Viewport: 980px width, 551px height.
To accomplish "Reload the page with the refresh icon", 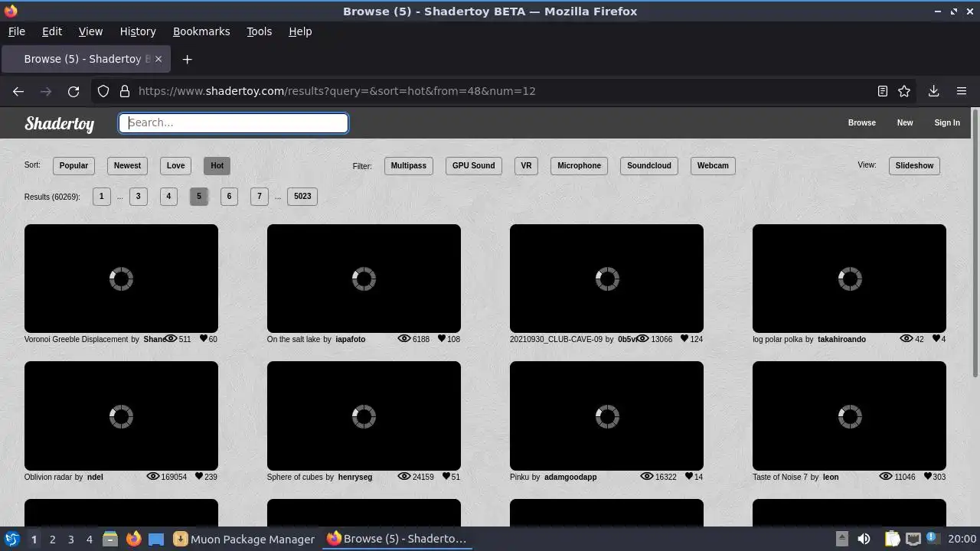I will pyautogui.click(x=73, y=91).
